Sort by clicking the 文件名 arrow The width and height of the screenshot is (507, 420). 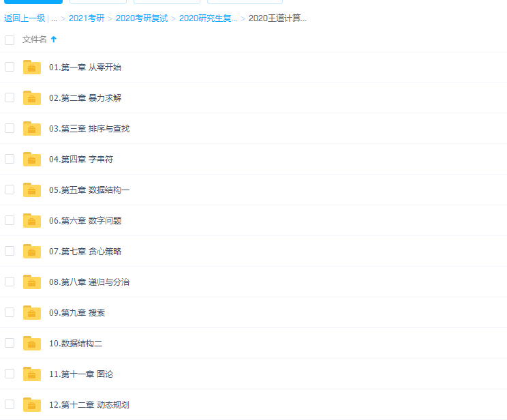tap(54, 40)
